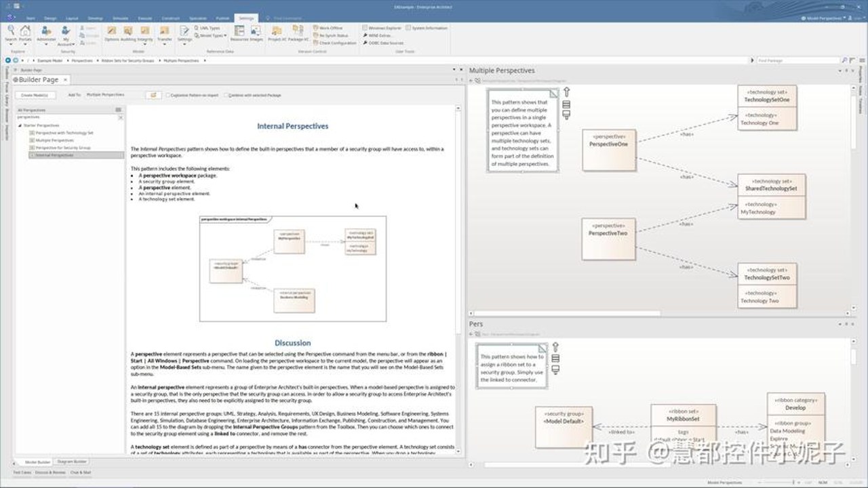Image resolution: width=868 pixels, height=488 pixels.
Task: Open the Images icon
Action: click(x=256, y=33)
